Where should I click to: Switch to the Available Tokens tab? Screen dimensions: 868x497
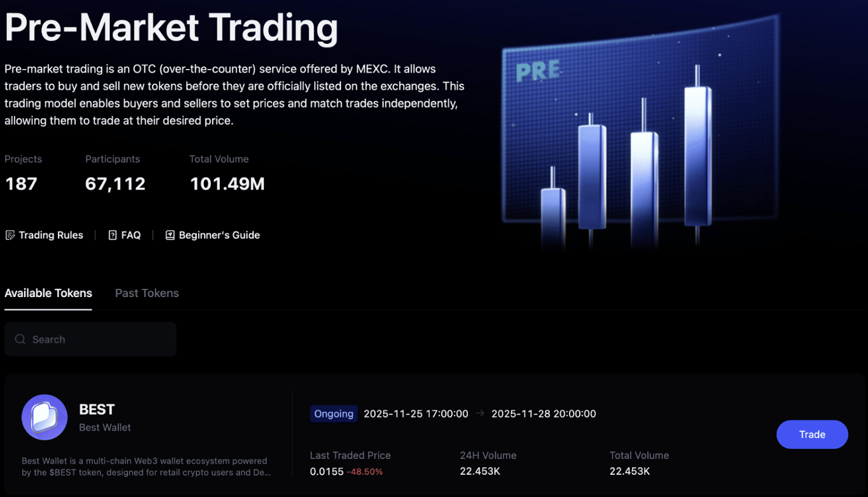48,293
